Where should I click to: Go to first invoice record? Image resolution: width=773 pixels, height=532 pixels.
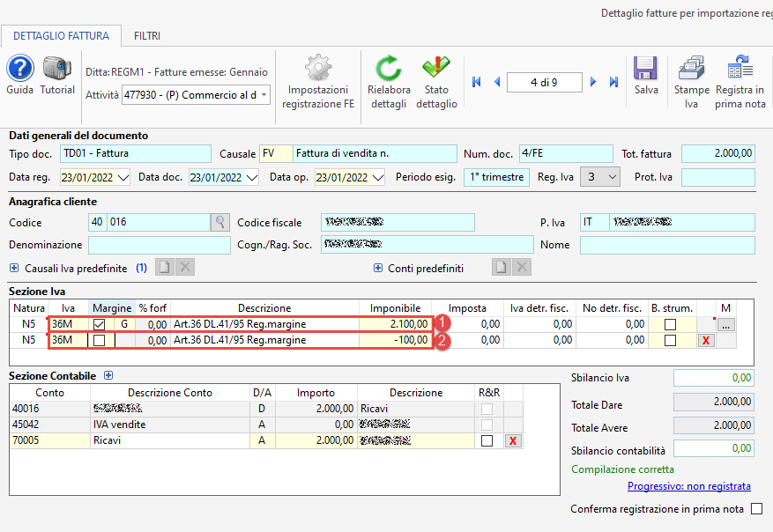coord(476,82)
